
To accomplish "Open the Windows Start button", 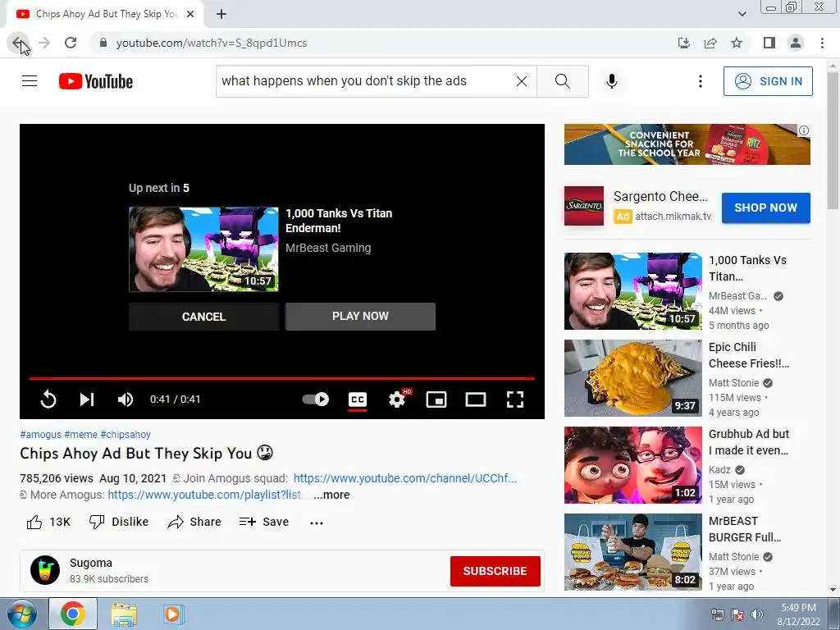I will pyautogui.click(x=22, y=614).
